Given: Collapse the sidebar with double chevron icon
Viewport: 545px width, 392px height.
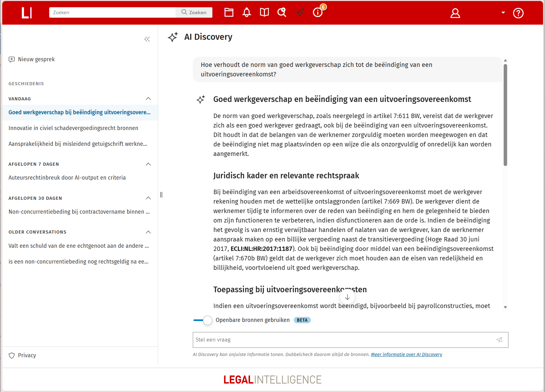Looking at the screenshot, I should pos(147,39).
